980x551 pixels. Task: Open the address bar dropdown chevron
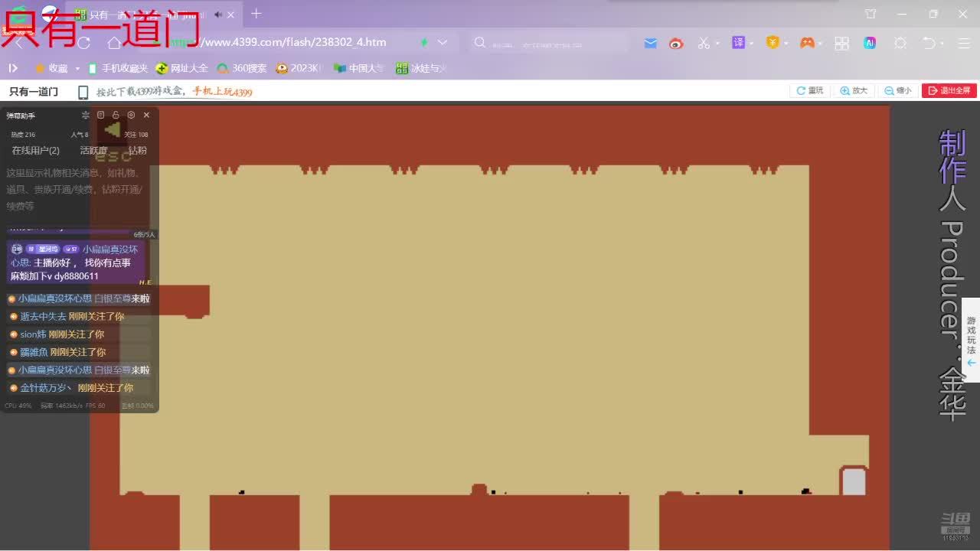point(443,43)
